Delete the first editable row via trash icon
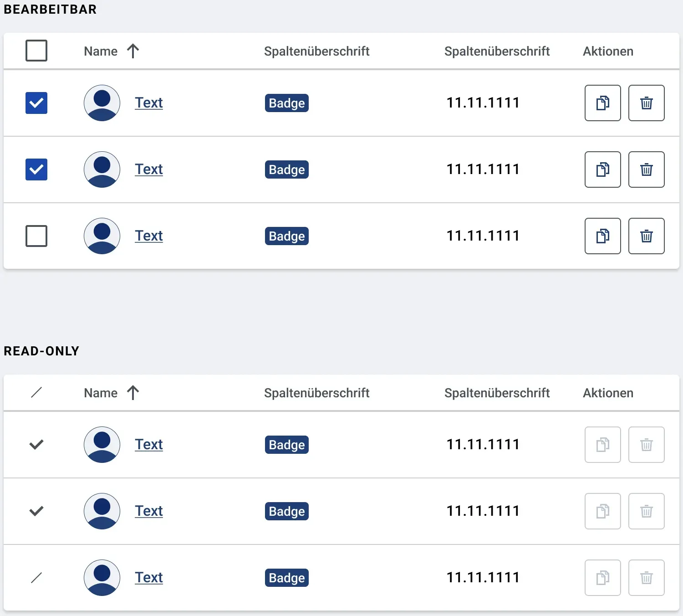 (x=646, y=103)
